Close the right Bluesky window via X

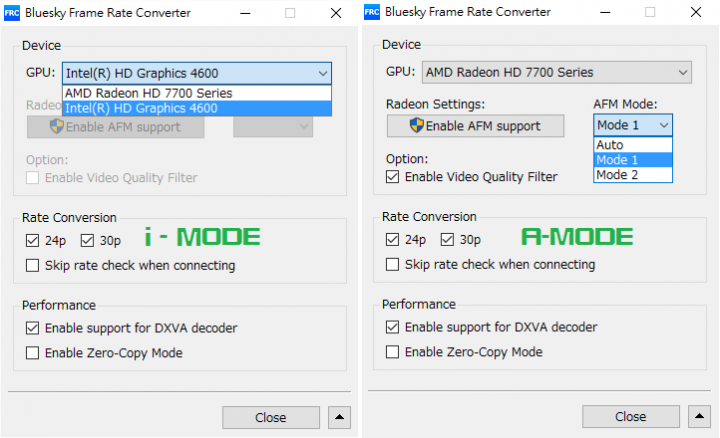pos(696,12)
